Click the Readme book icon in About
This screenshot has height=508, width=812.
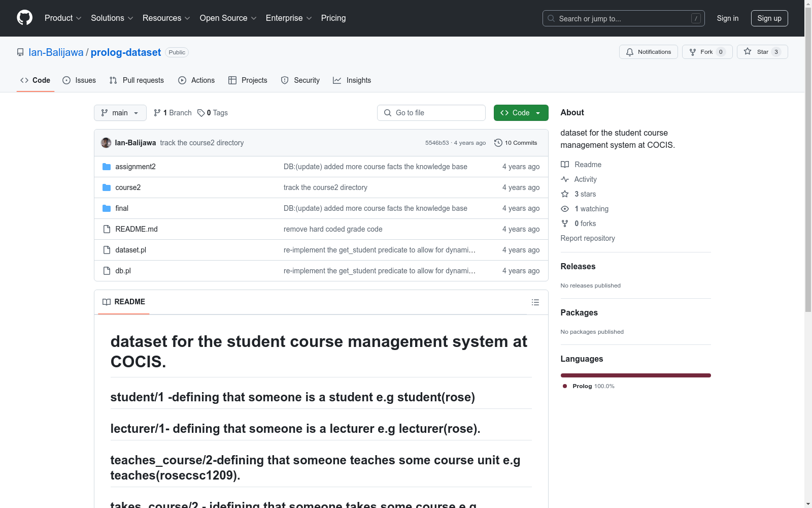565,165
